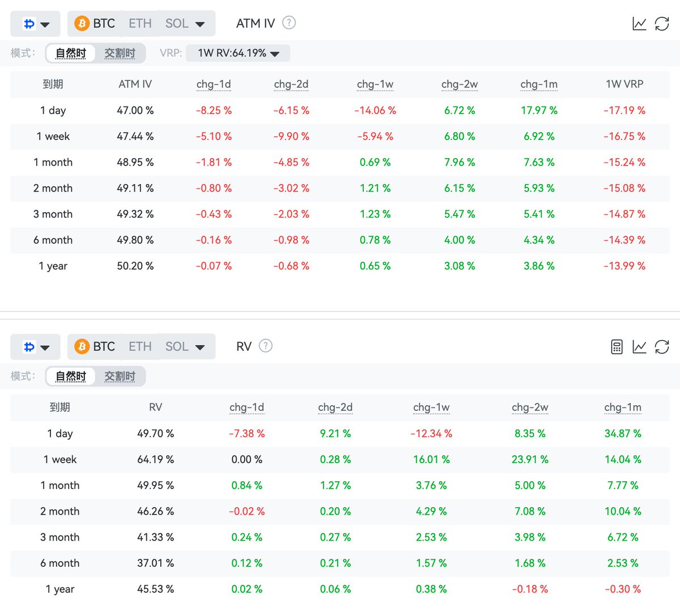Click the 7.96 % chg-2w cell
Screen dimensions: 680x616
tap(460, 162)
